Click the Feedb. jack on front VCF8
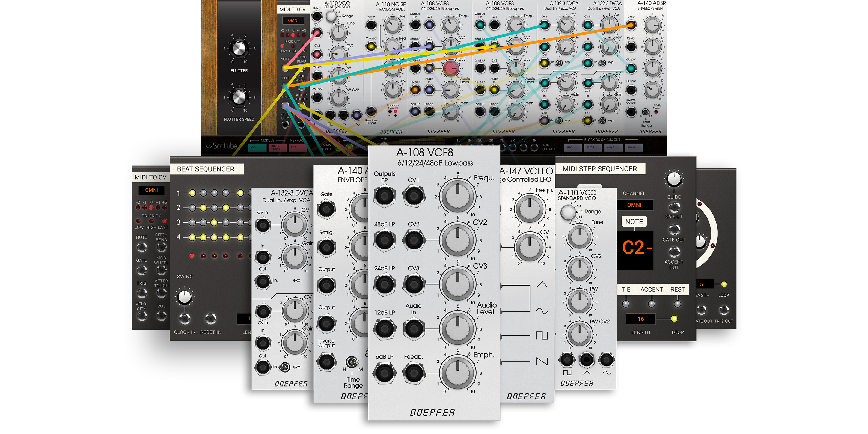Image resolution: width=868 pixels, height=434 pixels. [414, 373]
